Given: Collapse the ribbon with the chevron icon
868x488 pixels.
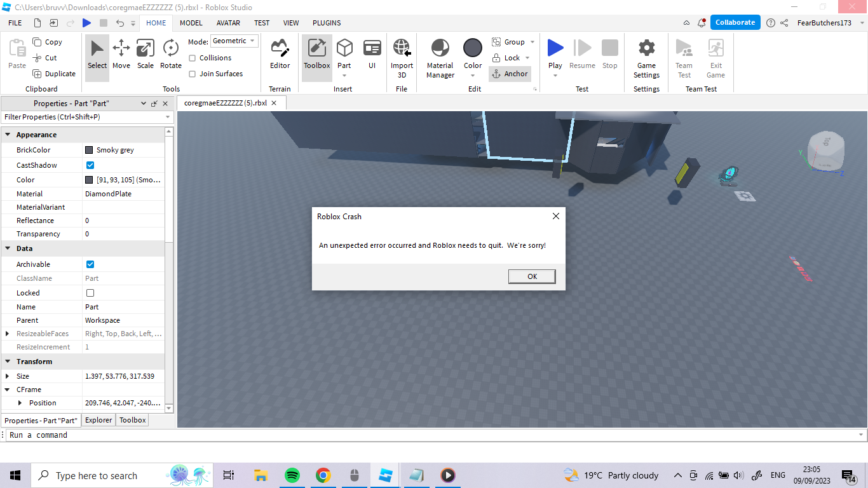Looking at the screenshot, I should (686, 23).
